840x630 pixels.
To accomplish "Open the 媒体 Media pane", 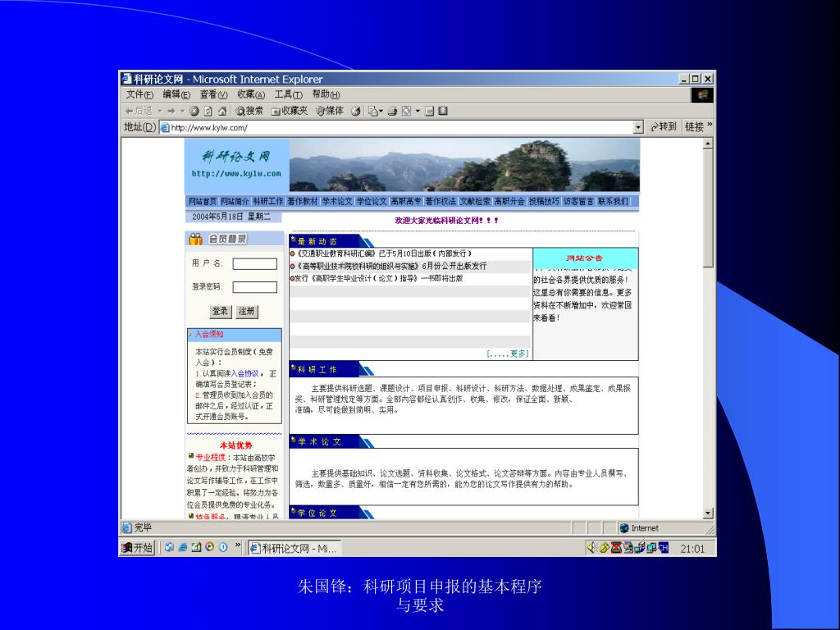I will click(330, 111).
